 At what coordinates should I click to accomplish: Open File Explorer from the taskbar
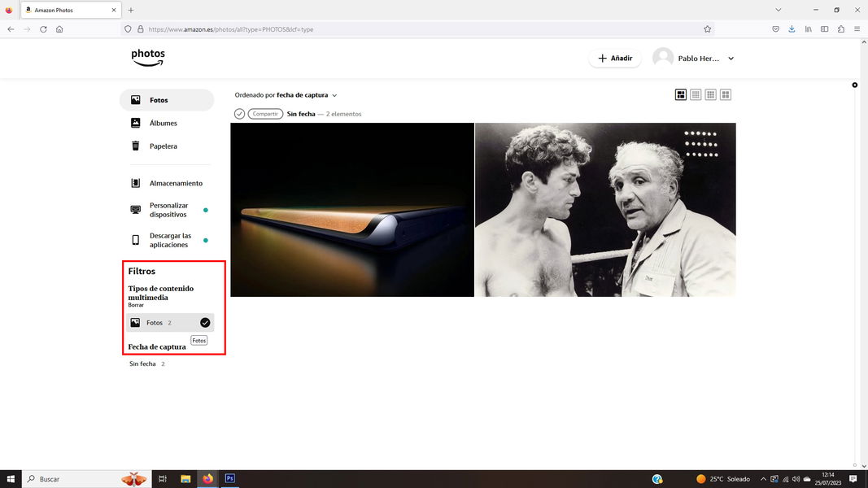(185, 478)
